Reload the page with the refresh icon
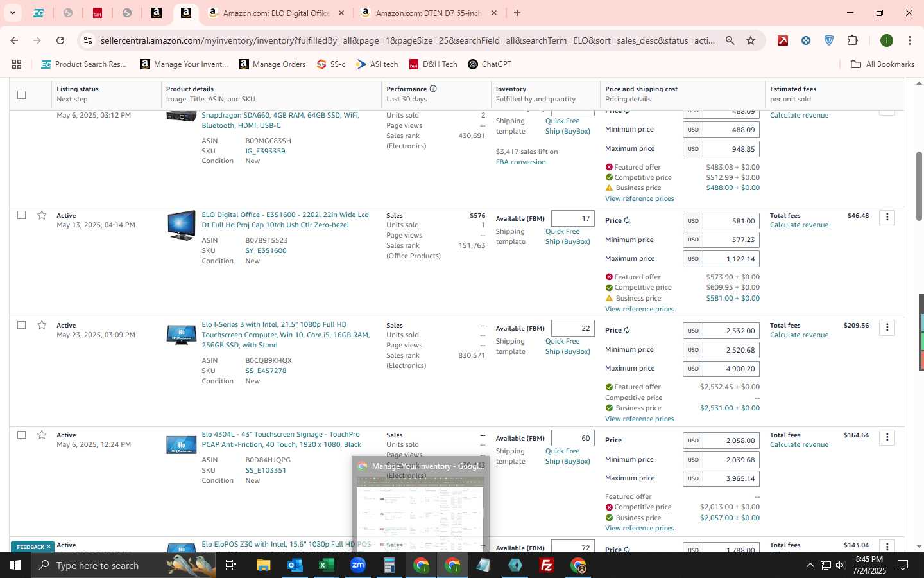Viewport: 924px width, 578px height. pyautogui.click(x=60, y=40)
